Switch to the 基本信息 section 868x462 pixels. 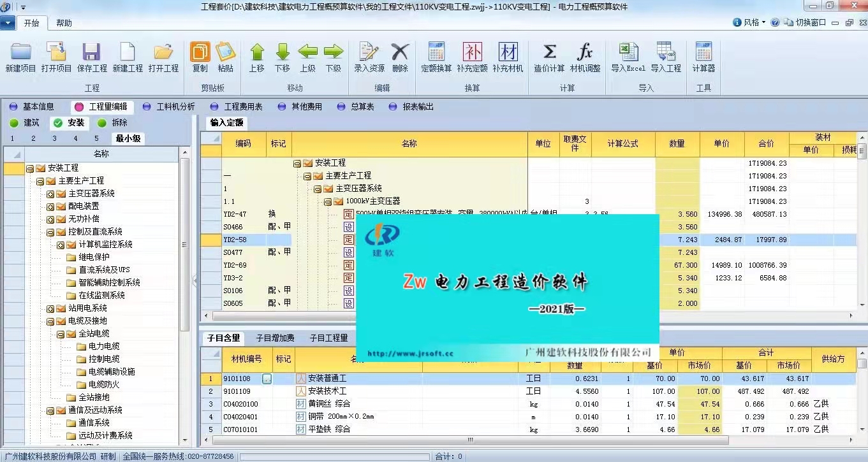pos(32,107)
